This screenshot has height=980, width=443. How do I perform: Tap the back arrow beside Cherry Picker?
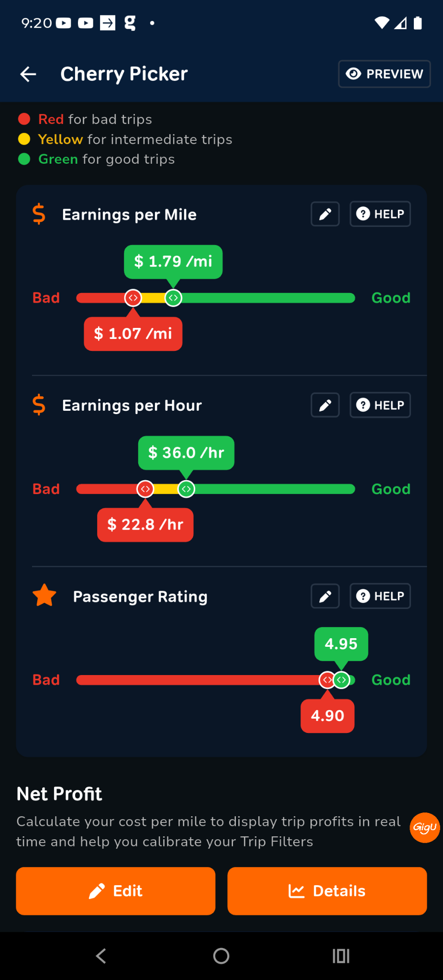[28, 74]
